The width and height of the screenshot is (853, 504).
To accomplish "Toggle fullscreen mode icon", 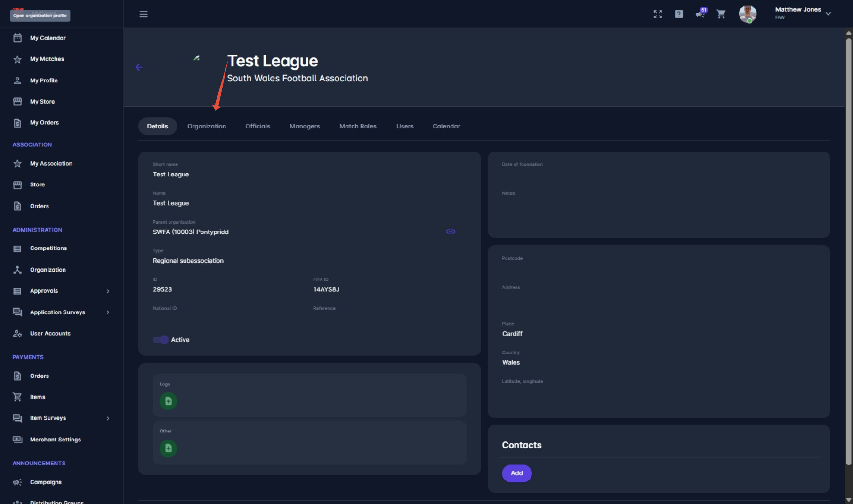I will pos(658,14).
